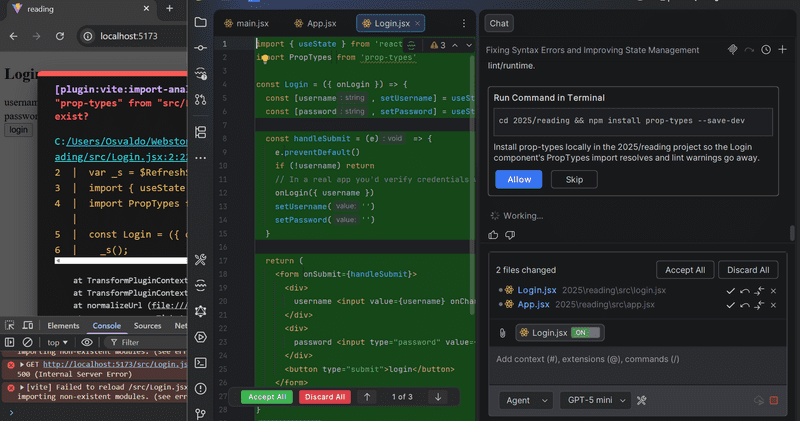Image resolution: width=800 pixels, height=421 pixels.
Task: Open the Structure tool window icon
Action: click(x=201, y=132)
